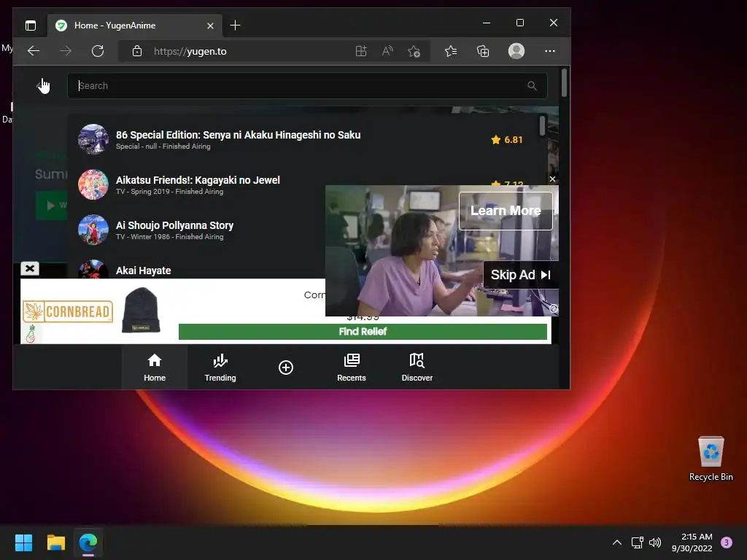Screen dimensions: 747x560
Task: Open the notifications badge showing 3
Action: point(727,542)
